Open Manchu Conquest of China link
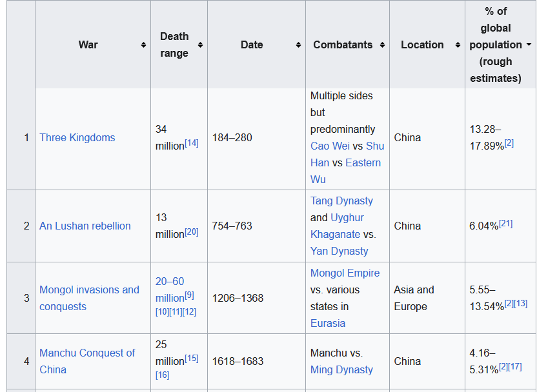The height and width of the screenshot is (392, 537). pyautogui.click(x=87, y=353)
